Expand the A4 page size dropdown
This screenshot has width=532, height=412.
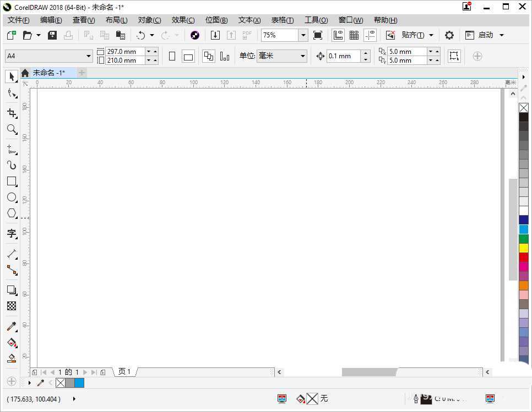(x=89, y=56)
